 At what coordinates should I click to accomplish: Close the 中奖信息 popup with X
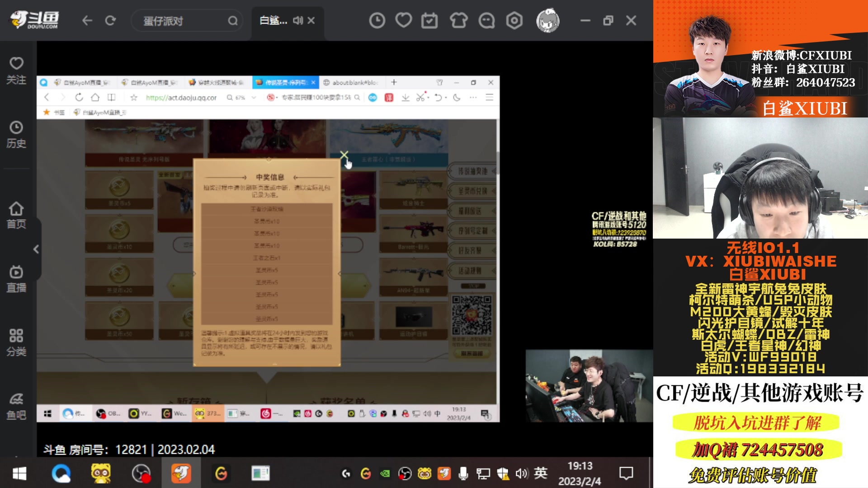pos(344,155)
